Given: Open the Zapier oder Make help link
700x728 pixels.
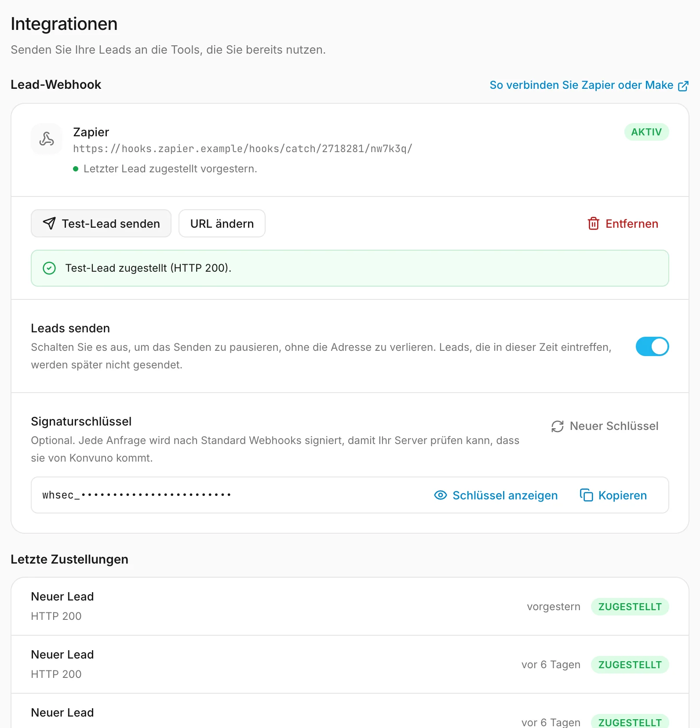Looking at the screenshot, I should 589,85.
